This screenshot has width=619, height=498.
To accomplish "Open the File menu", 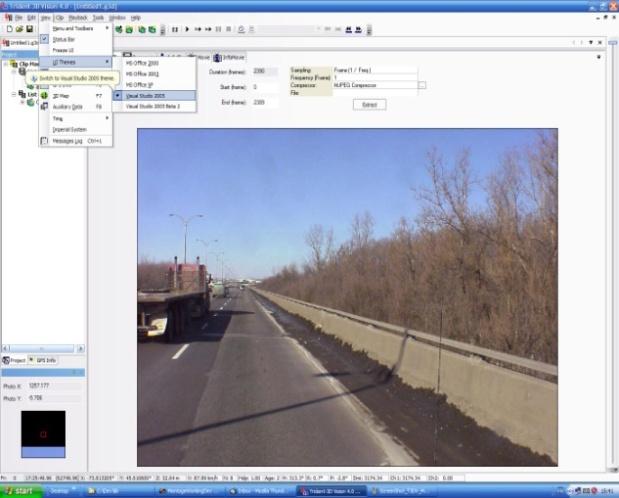I will click(x=19, y=18).
